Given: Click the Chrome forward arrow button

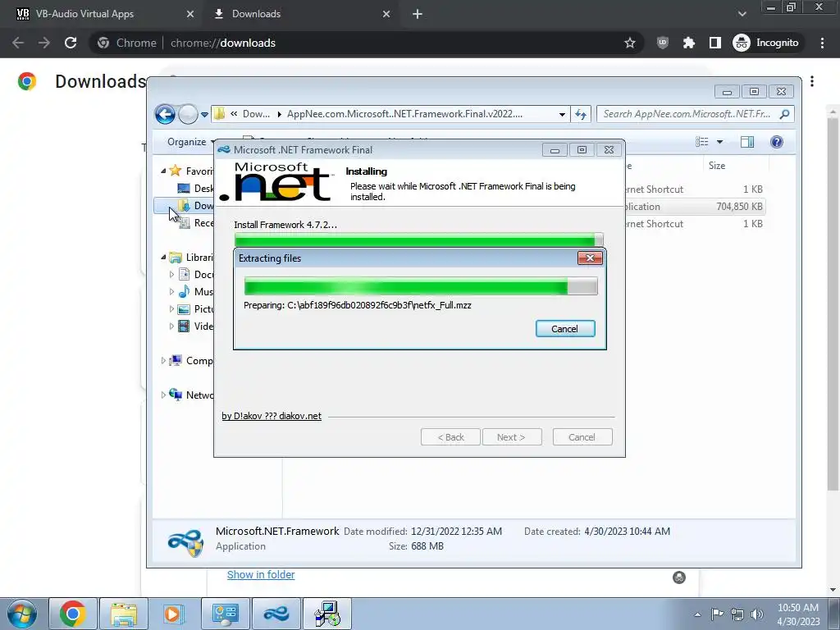Looking at the screenshot, I should (x=44, y=43).
